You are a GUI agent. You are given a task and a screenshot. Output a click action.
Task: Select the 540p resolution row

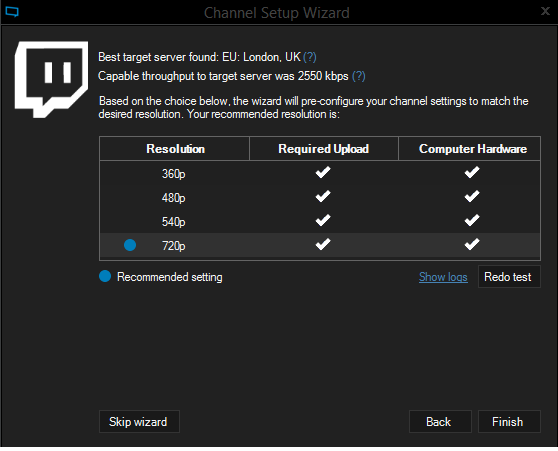tap(320, 221)
